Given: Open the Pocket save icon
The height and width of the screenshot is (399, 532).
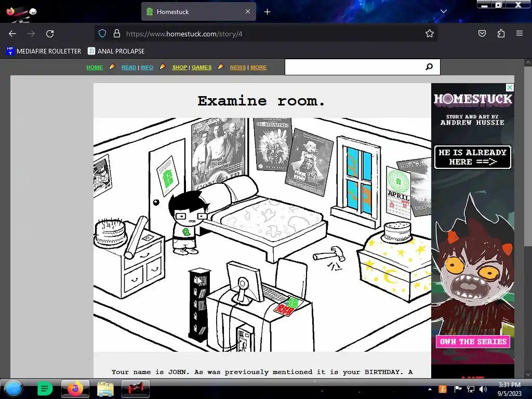Looking at the screenshot, I should 482,33.
